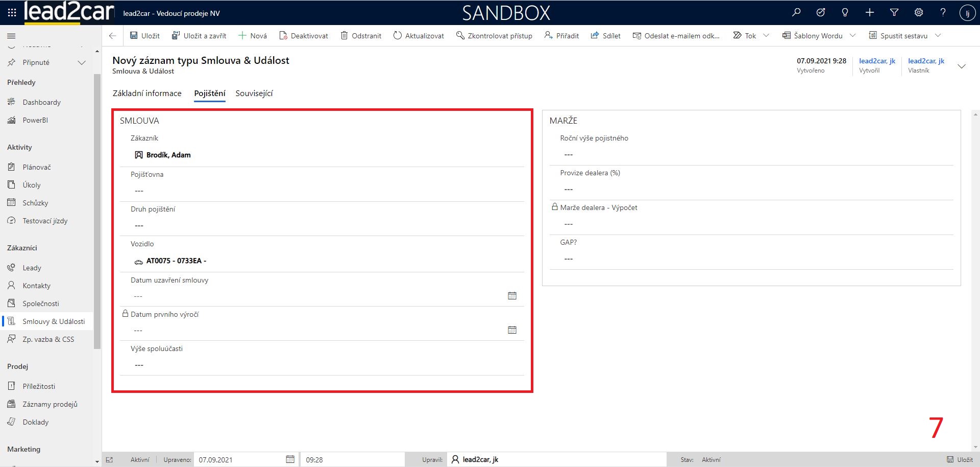Screen dimensions: 980x467
Task: Open the help question mark icon
Action: coord(943,13)
